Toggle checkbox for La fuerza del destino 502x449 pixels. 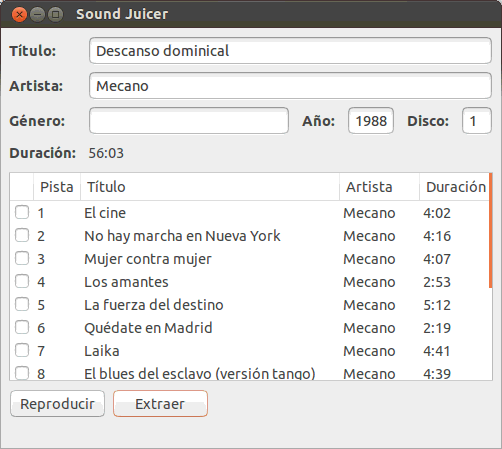pyautogui.click(x=22, y=304)
